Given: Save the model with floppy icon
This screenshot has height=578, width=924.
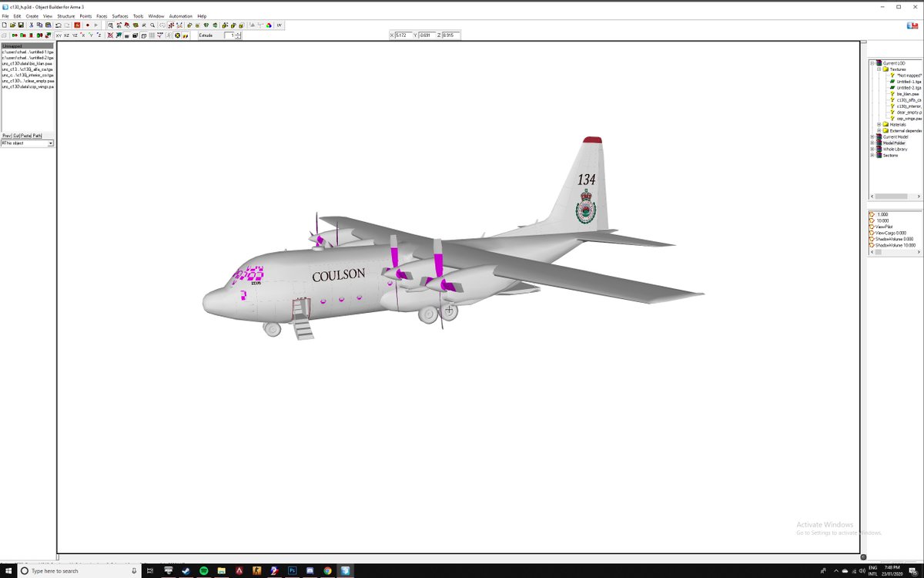Looking at the screenshot, I should [21, 25].
